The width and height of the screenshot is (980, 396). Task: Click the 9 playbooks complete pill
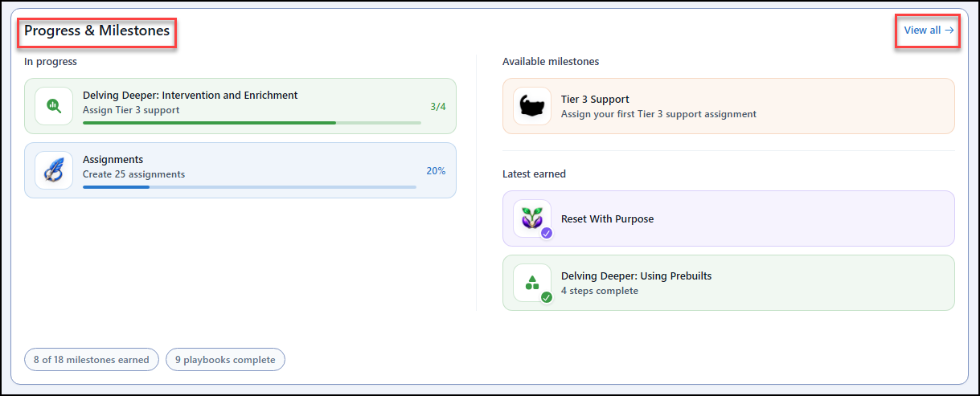(225, 359)
